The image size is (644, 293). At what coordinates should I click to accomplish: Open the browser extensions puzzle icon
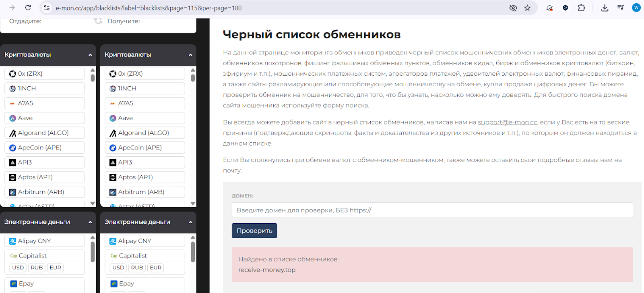pos(581,8)
